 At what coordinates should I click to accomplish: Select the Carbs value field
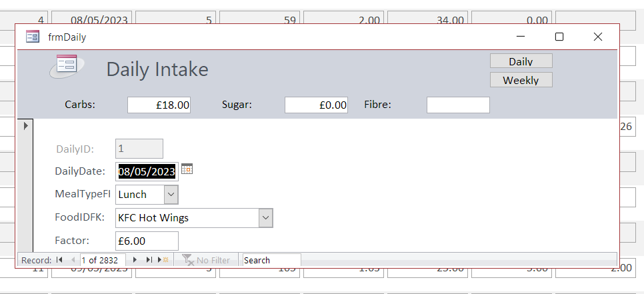coord(159,105)
